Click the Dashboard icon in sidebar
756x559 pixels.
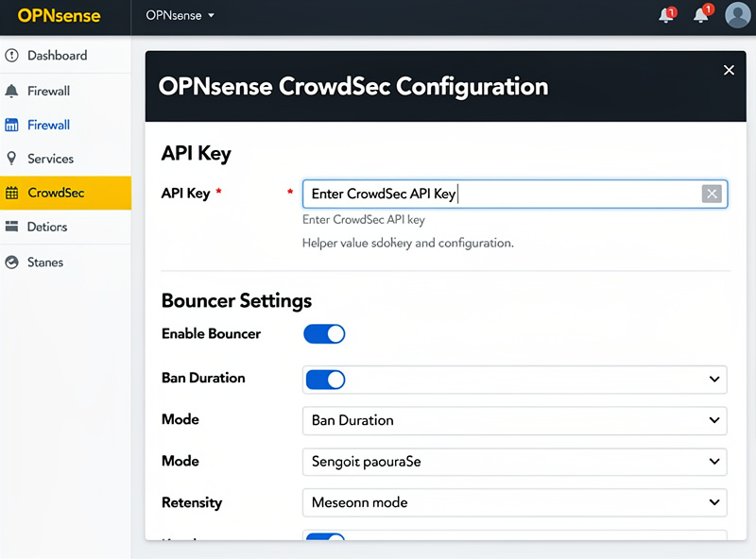[11, 56]
